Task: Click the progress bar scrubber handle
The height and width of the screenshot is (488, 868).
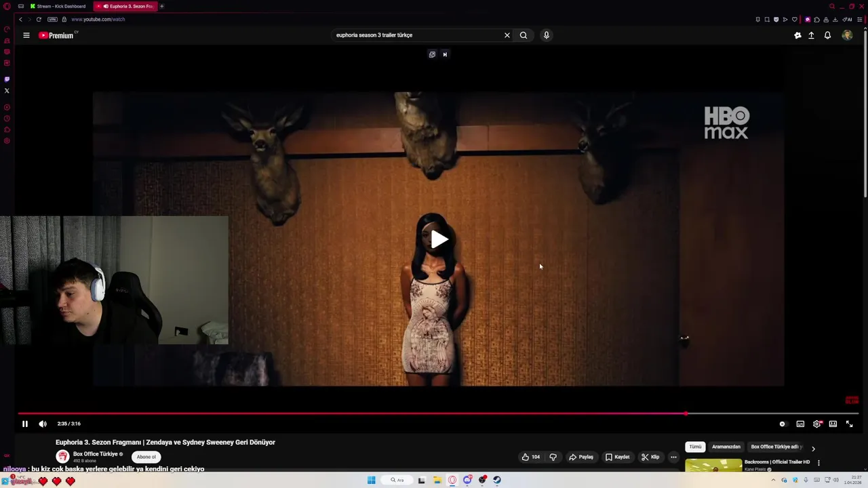Action: (686, 413)
